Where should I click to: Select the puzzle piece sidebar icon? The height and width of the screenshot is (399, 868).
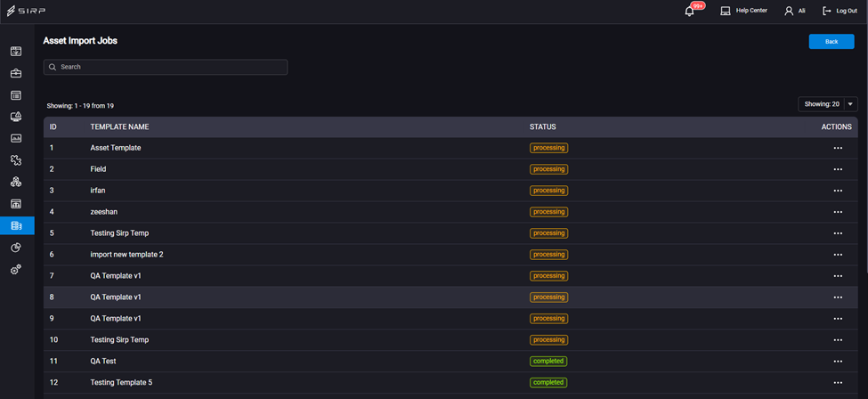(16, 160)
